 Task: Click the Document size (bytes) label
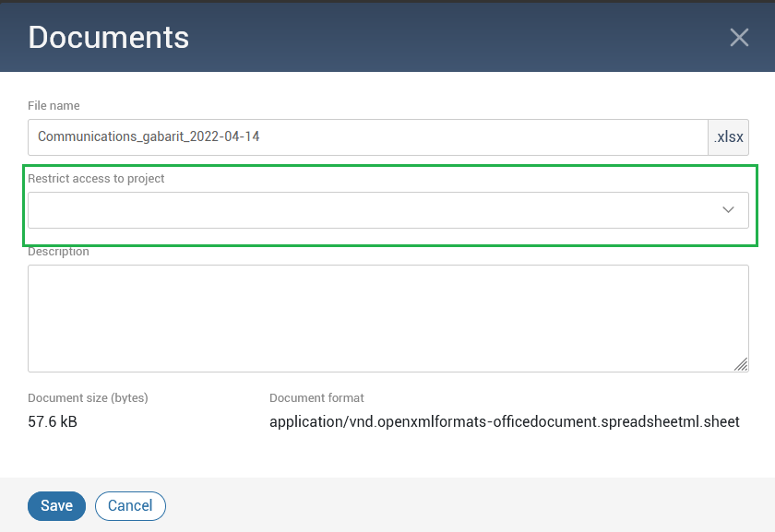(x=88, y=398)
